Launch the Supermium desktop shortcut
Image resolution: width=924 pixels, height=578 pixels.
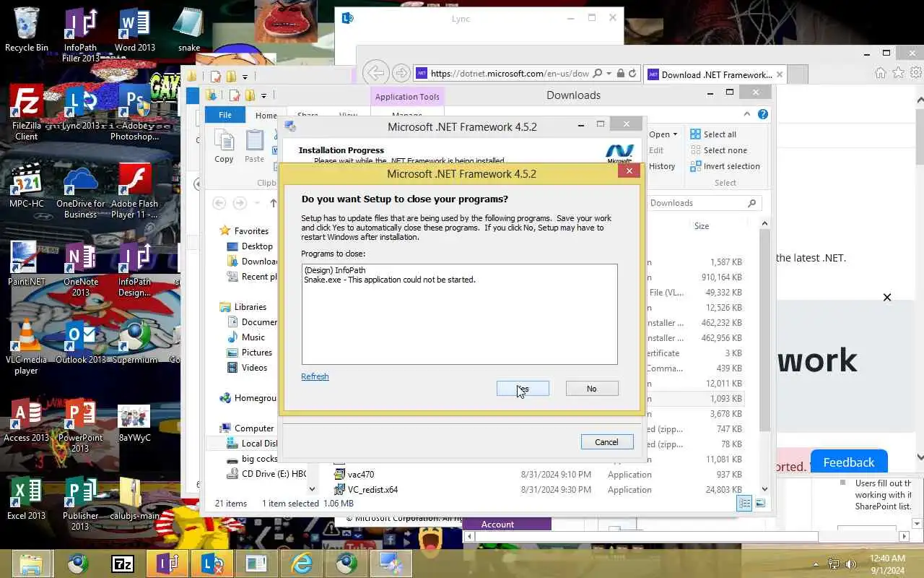click(x=134, y=341)
